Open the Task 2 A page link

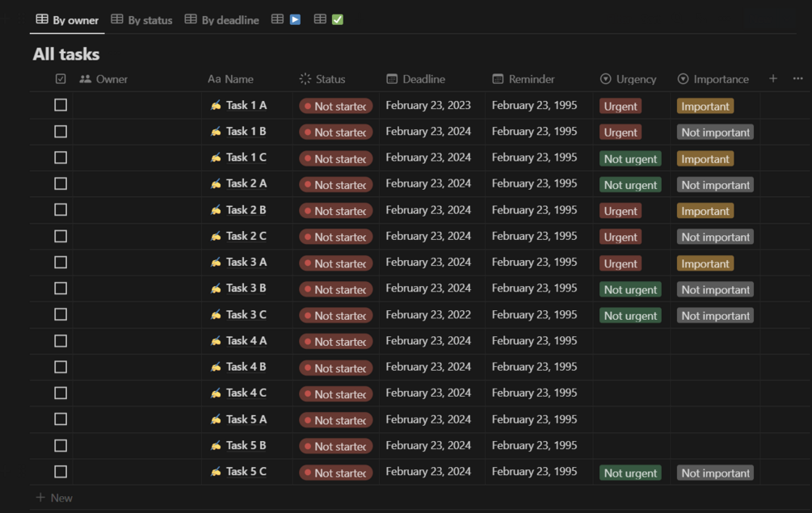[246, 183]
